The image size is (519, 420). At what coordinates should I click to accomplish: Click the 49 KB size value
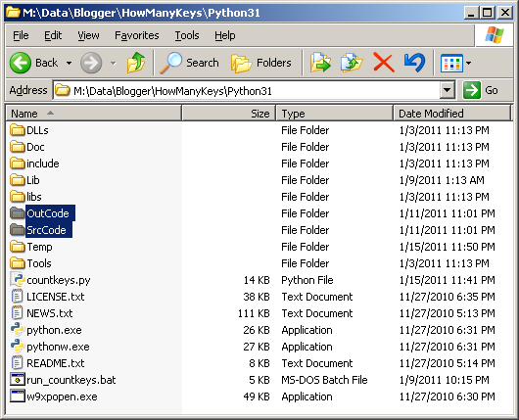tap(257, 397)
